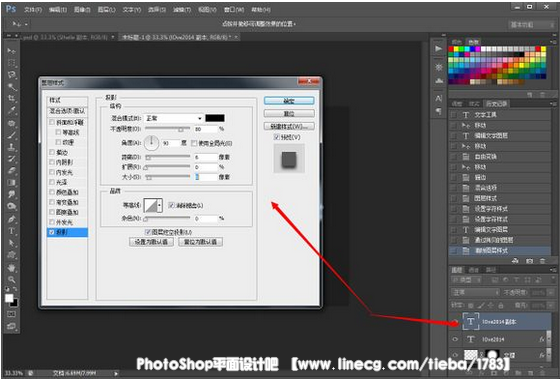The image size is (560, 381).
Task: Click the shadow size input field
Action: 206,177
